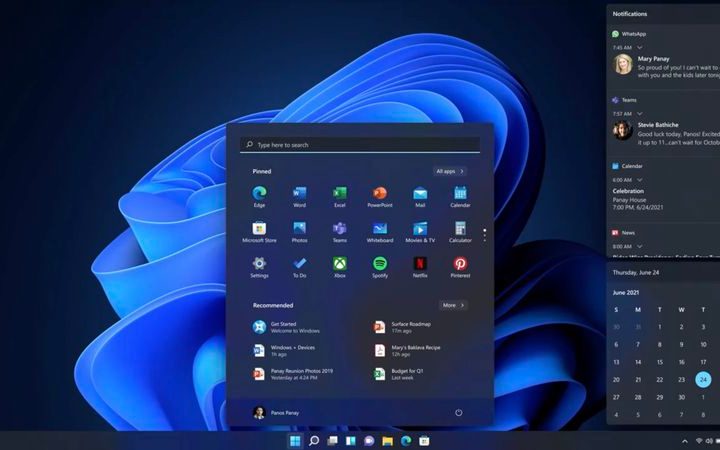Image resolution: width=720 pixels, height=450 pixels.
Task: Expand the Calendar notification chevron
Action: coord(639,180)
